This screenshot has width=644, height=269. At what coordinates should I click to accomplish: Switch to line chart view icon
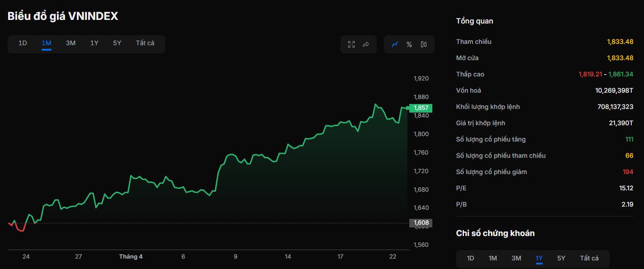point(395,44)
